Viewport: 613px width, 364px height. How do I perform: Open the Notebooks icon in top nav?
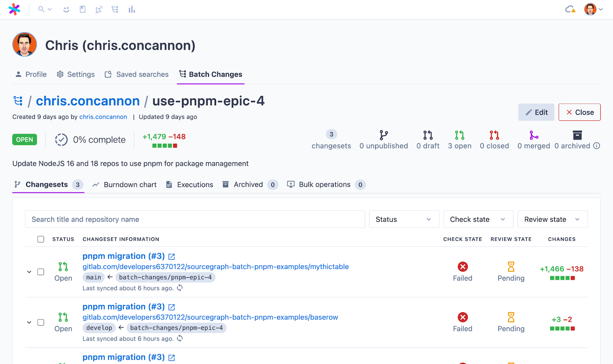coord(82,9)
